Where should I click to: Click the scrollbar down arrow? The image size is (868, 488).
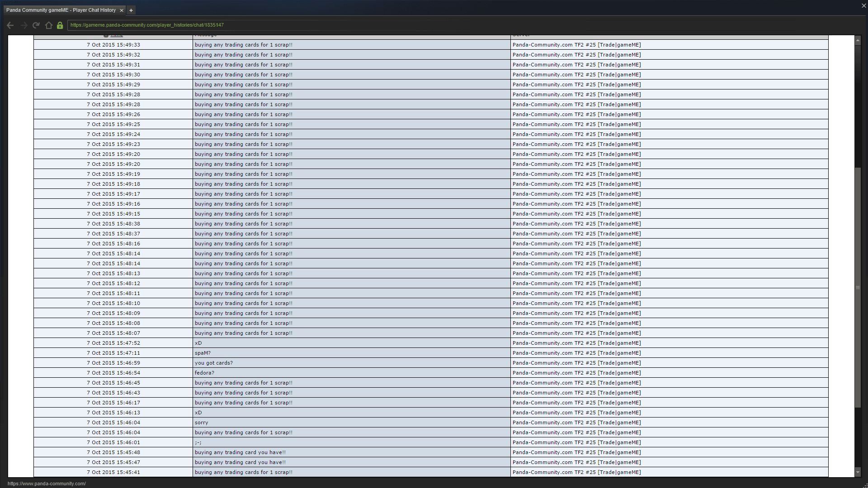(x=858, y=472)
